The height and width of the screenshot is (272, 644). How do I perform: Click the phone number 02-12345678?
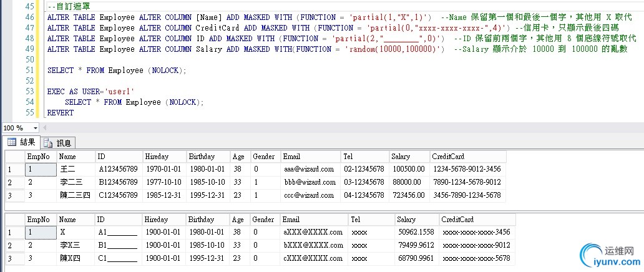364,169
